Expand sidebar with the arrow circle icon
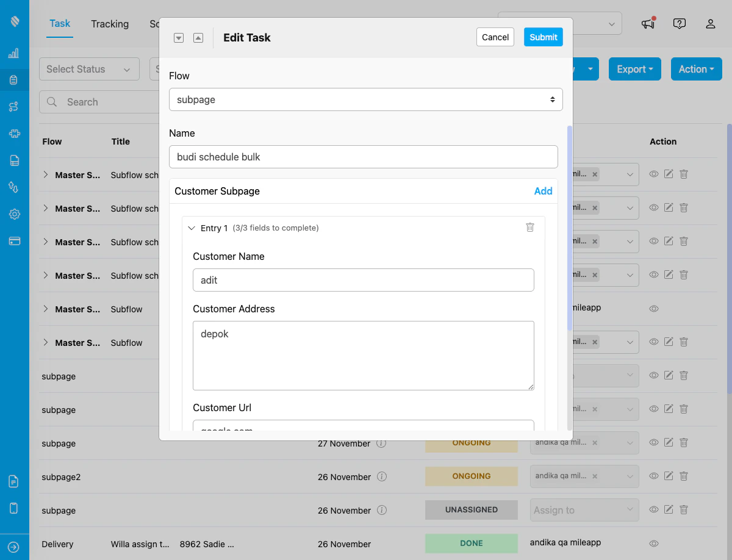 14,547
